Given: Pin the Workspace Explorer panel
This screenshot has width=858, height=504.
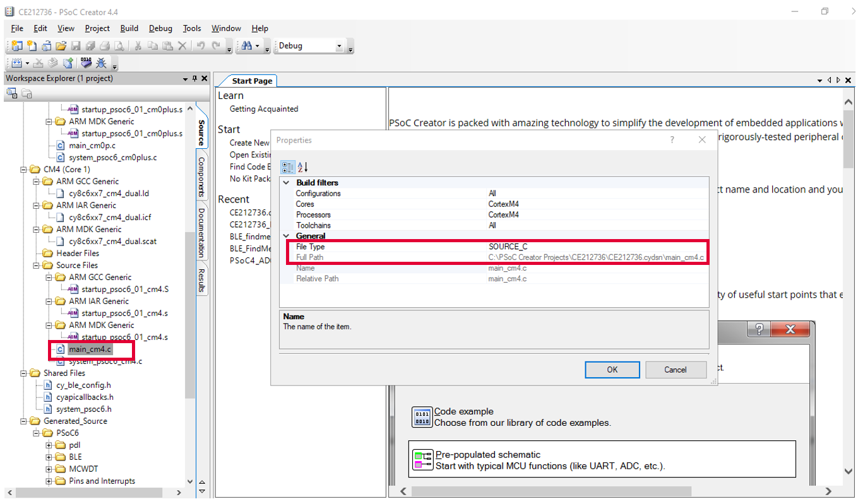Looking at the screenshot, I should point(194,79).
